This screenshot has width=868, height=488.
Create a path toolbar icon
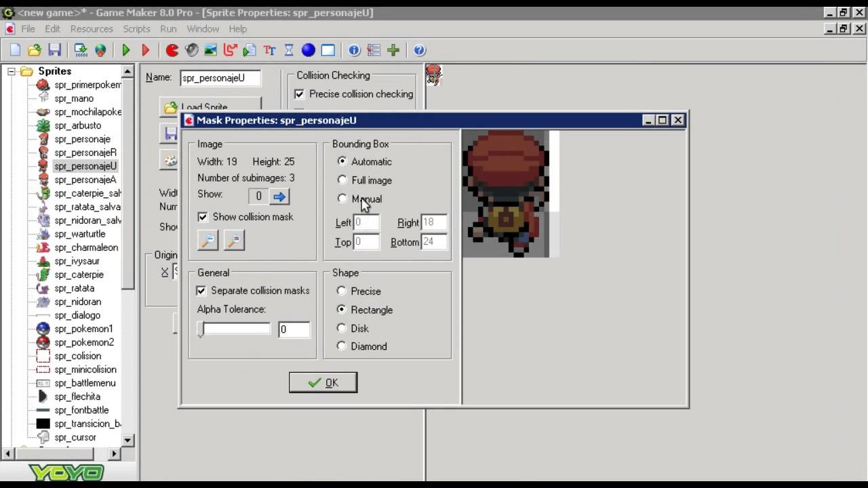(x=230, y=50)
